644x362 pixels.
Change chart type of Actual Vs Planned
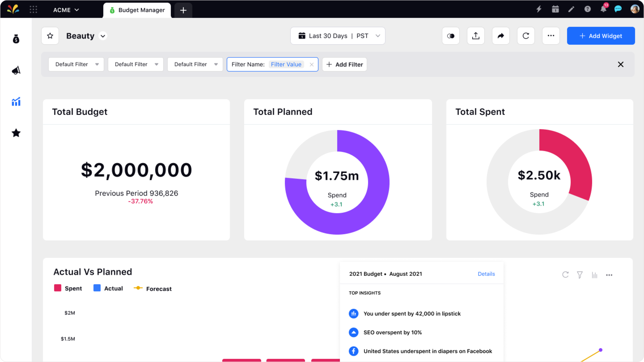(594, 275)
